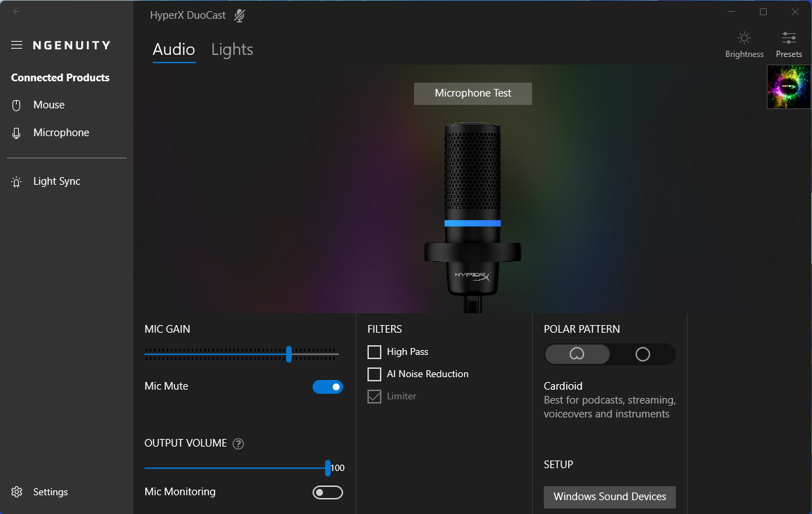Viewport: 812px width, 514px height.
Task: Select the Omnidirectional polar pattern
Action: tap(642, 354)
